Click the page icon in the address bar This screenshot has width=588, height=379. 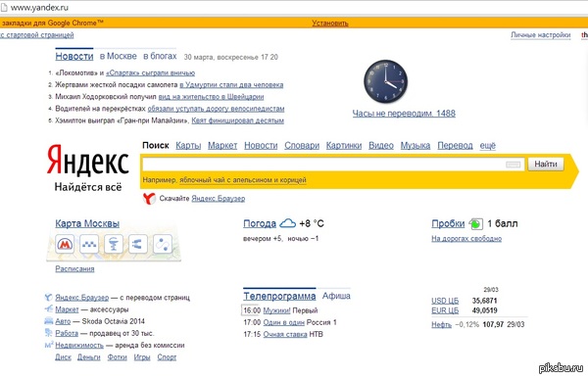4,7
